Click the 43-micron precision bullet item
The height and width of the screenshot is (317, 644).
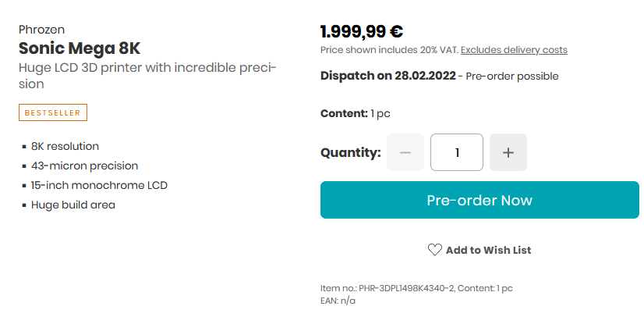coord(85,166)
